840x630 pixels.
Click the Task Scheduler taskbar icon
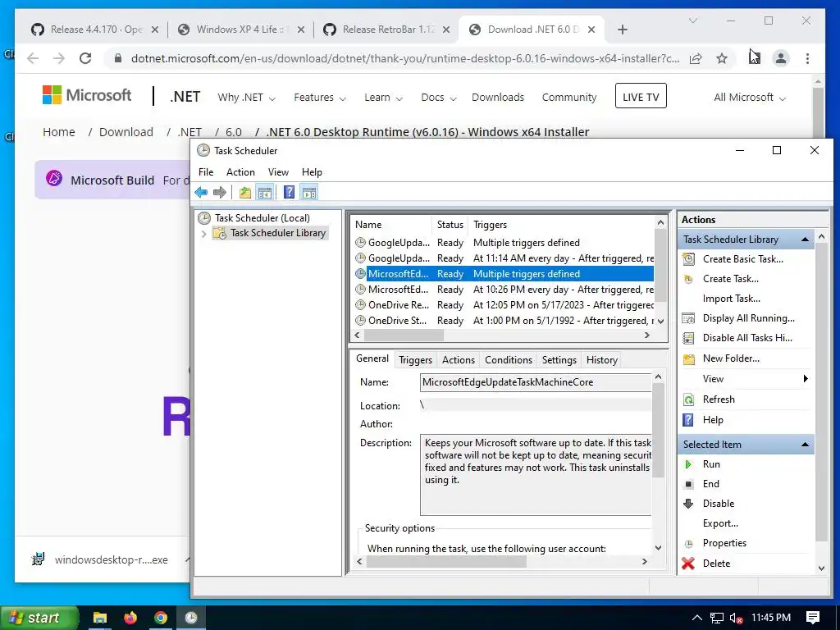click(x=191, y=618)
